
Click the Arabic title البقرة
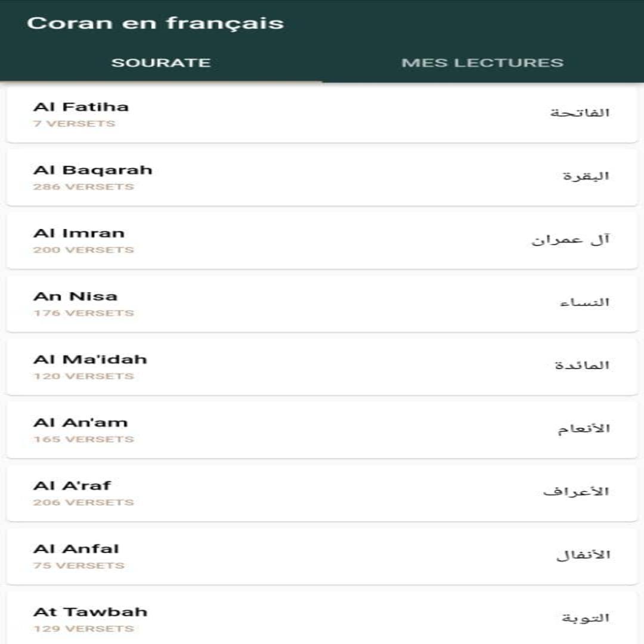pos(586,176)
